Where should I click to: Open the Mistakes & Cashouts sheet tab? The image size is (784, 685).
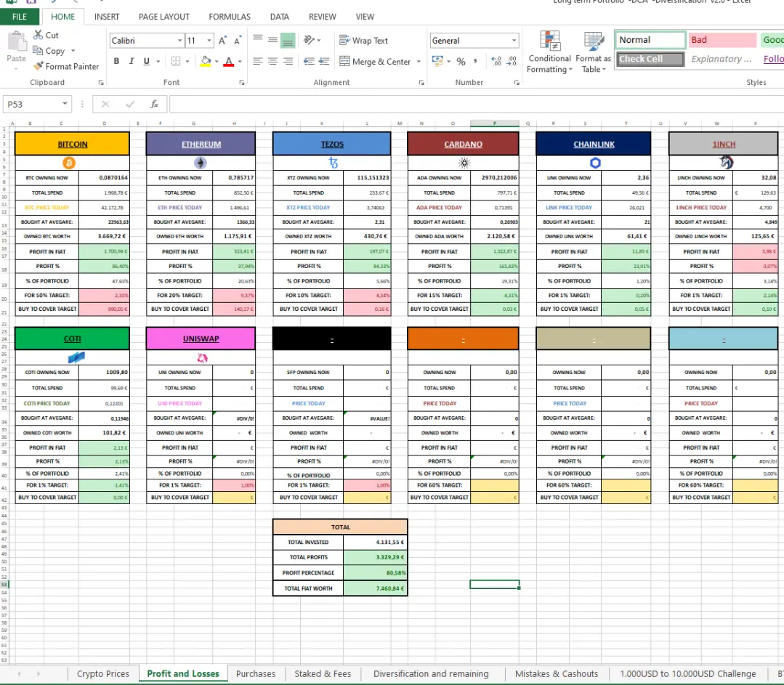(x=557, y=673)
